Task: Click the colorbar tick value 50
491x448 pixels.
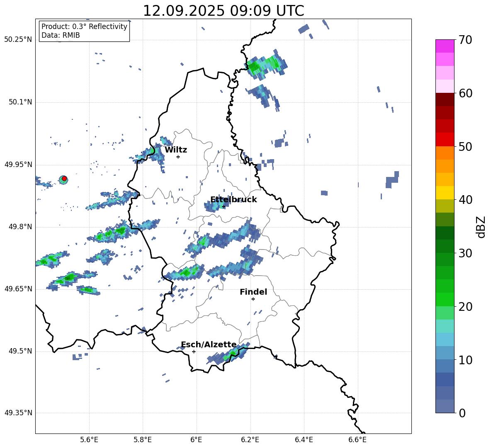Action: point(465,146)
